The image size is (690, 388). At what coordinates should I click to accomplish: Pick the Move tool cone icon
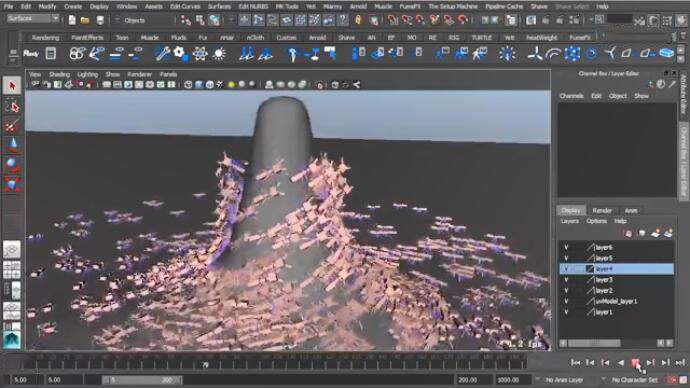[12, 145]
